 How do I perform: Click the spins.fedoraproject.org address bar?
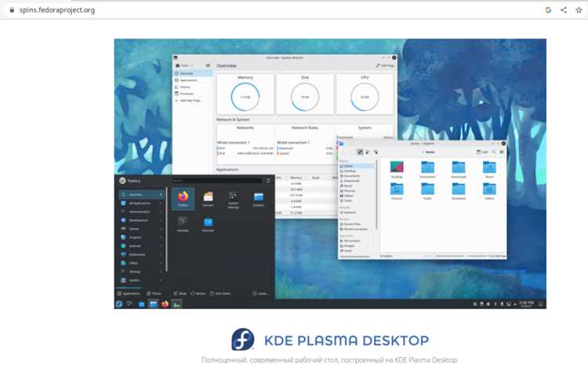tap(57, 10)
